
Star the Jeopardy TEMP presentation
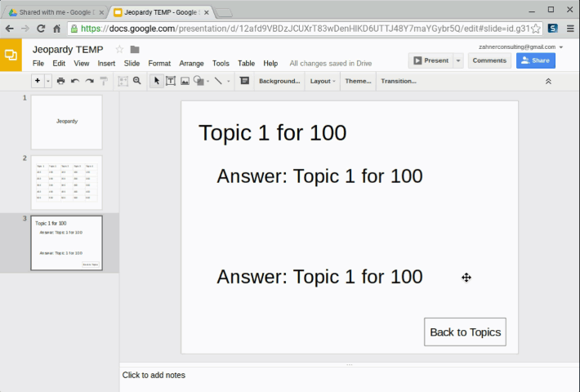click(119, 50)
